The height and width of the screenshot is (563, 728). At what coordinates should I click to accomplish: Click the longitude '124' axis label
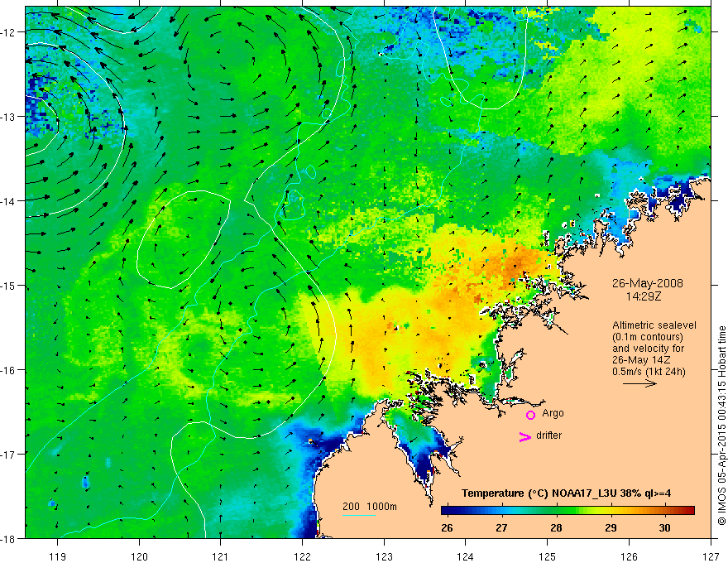click(x=466, y=556)
